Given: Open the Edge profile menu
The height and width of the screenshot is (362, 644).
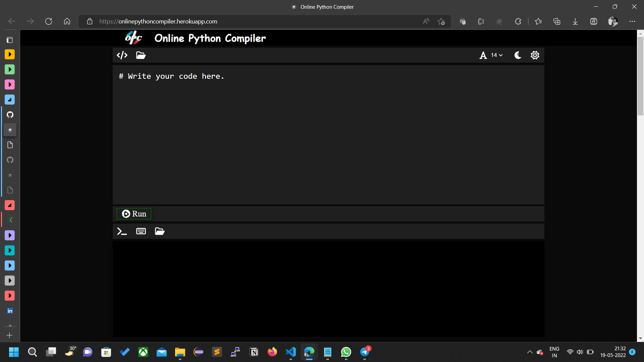Looking at the screenshot, I should click(613, 21).
